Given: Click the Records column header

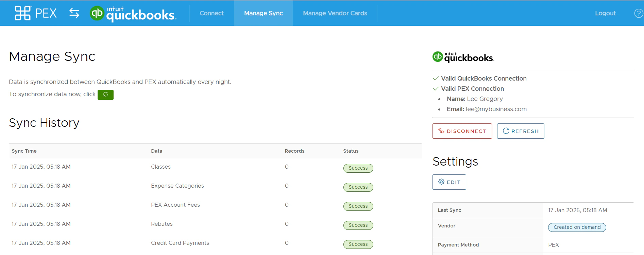Looking at the screenshot, I should (x=294, y=151).
